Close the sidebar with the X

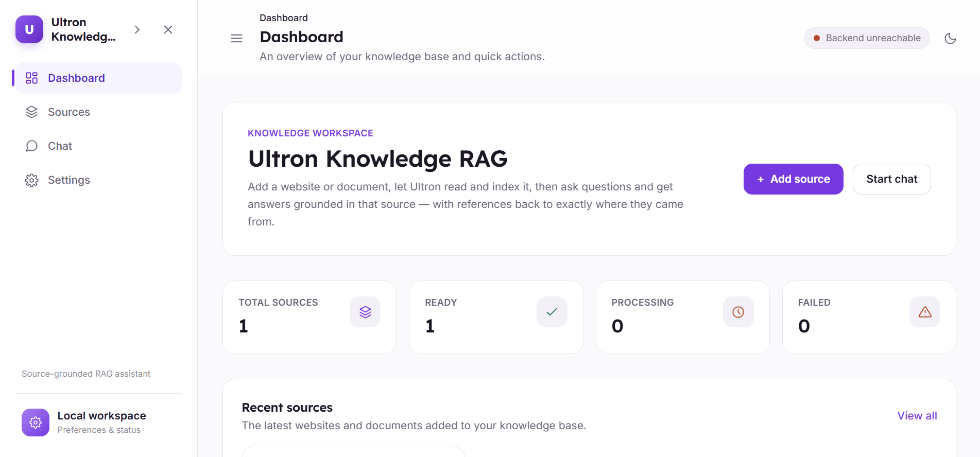click(x=168, y=30)
